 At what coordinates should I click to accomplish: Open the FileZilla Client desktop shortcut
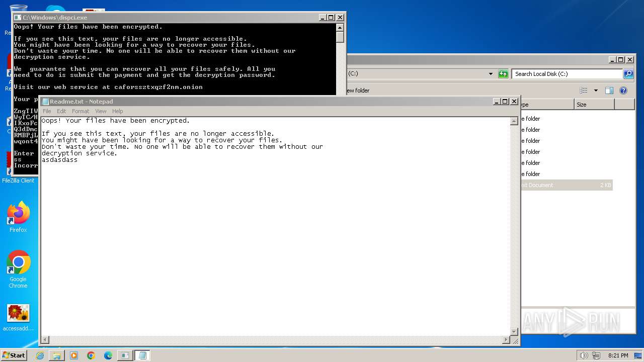[18, 168]
